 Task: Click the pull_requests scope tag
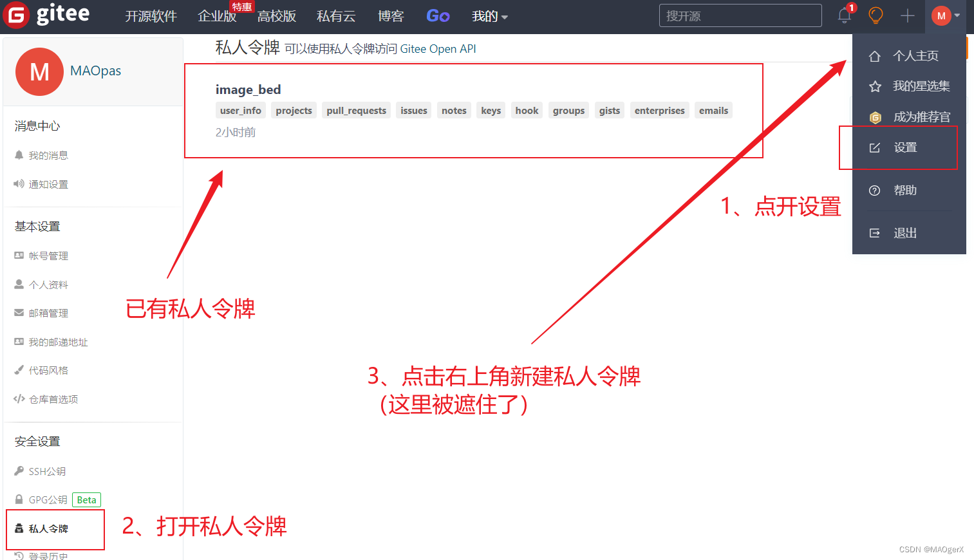356,111
